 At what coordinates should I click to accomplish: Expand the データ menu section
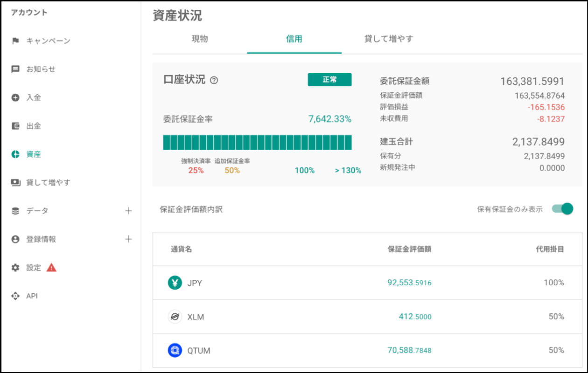128,211
